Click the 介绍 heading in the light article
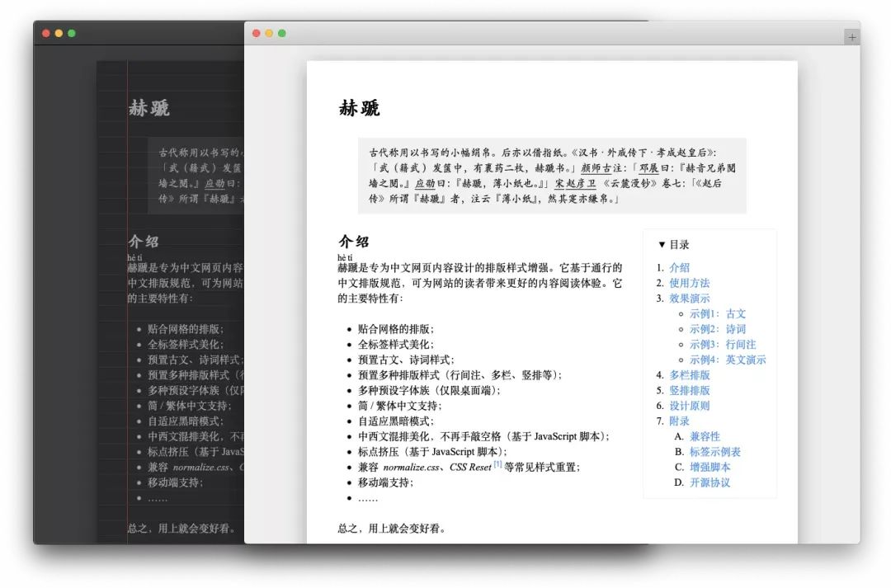The width and height of the screenshot is (891, 588). click(x=353, y=242)
